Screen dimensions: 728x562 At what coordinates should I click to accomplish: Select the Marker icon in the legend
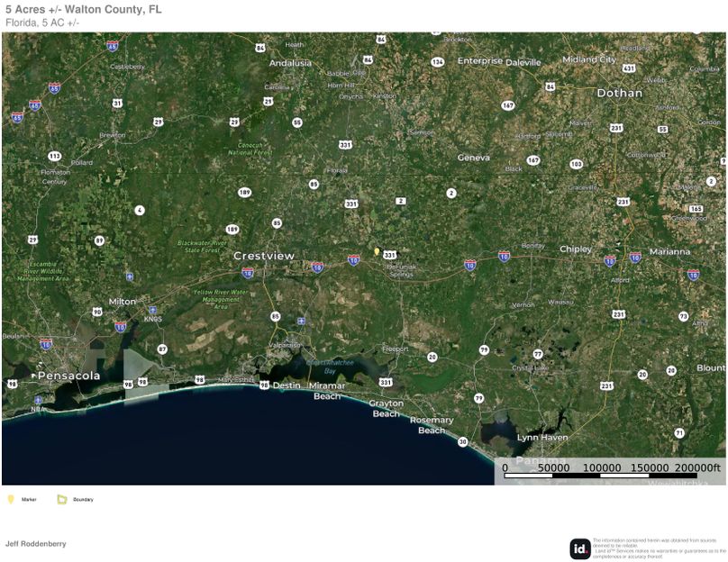click(x=10, y=499)
